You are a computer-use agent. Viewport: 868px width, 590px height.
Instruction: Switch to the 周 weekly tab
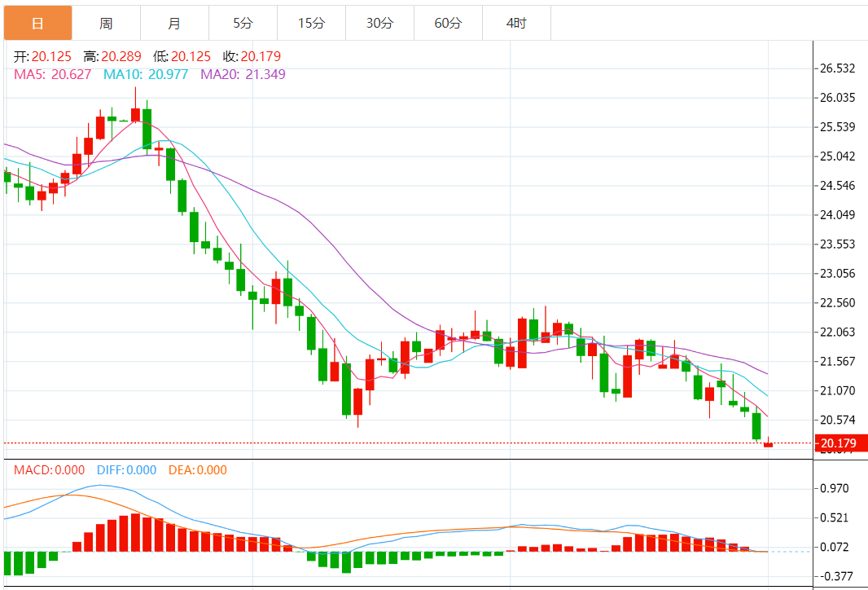click(107, 24)
